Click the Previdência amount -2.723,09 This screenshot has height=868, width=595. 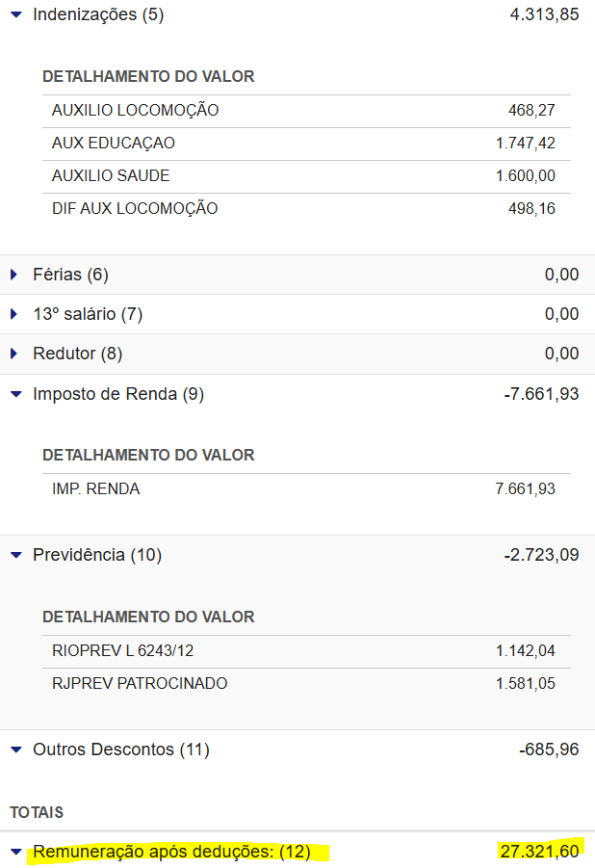pyautogui.click(x=541, y=555)
